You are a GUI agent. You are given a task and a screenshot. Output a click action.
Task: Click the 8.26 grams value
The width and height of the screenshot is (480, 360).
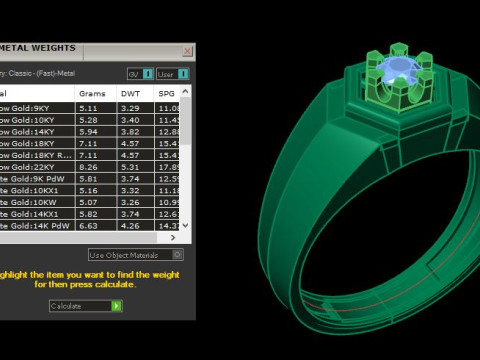pos(88,167)
